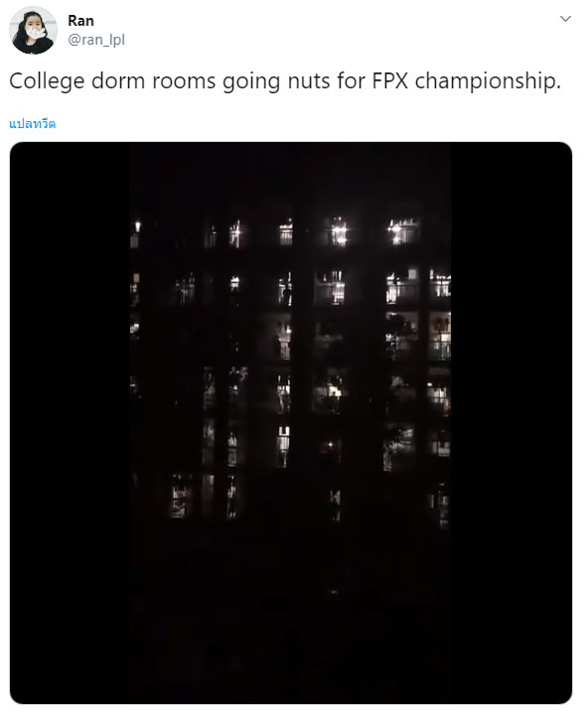Open the display name Ran
Screen dimensions: 588x712
80,21
